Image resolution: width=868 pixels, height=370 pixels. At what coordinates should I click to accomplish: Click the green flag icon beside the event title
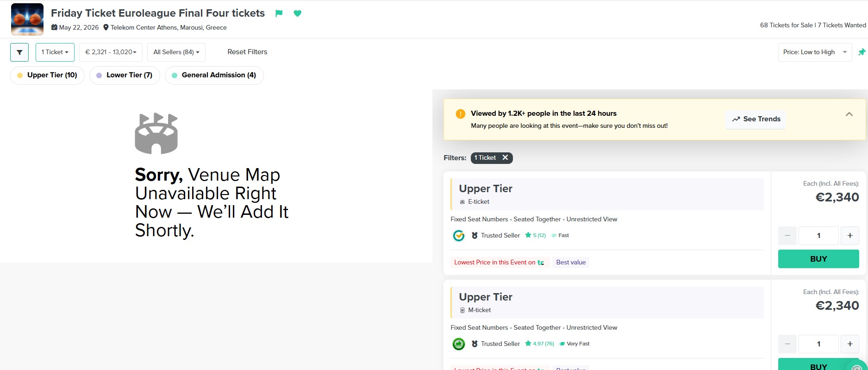[279, 13]
